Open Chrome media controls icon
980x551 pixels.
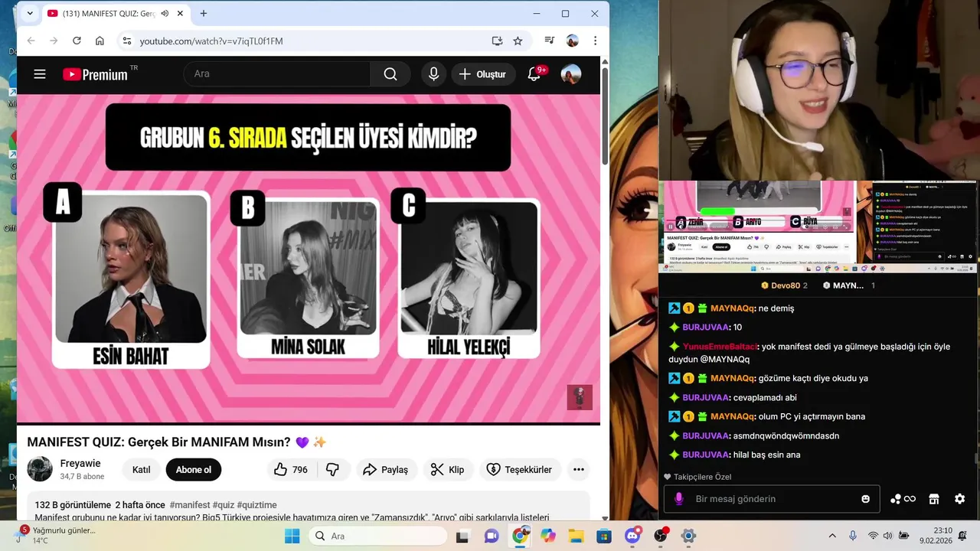pyautogui.click(x=549, y=41)
